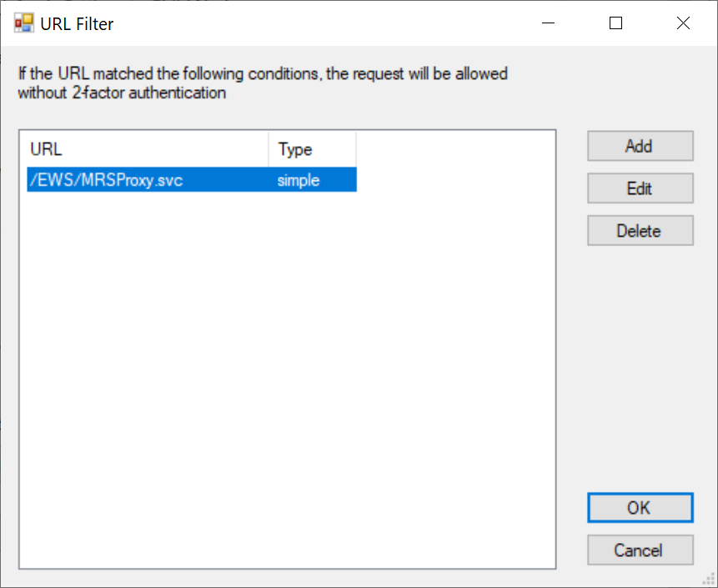Click the URL Filter window icon
Viewport: 718px width, 588px height.
click(x=24, y=23)
